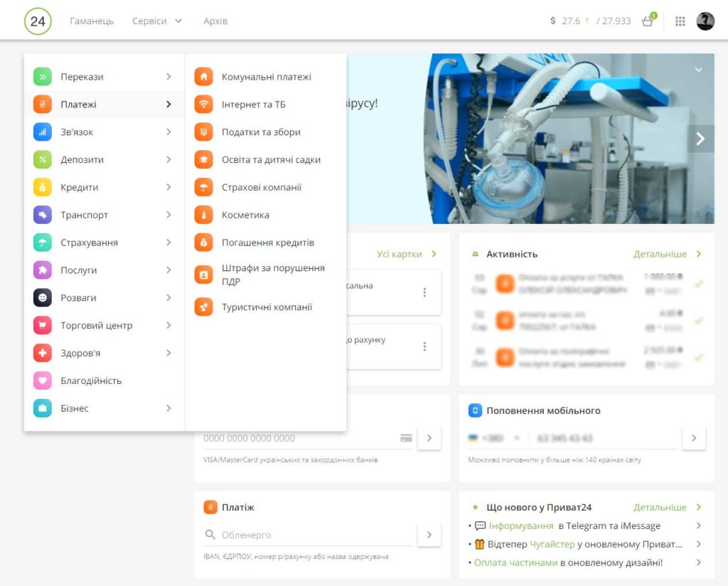This screenshot has height=586, width=728.
Task: Select Податки та збори menu item
Action: (261, 132)
